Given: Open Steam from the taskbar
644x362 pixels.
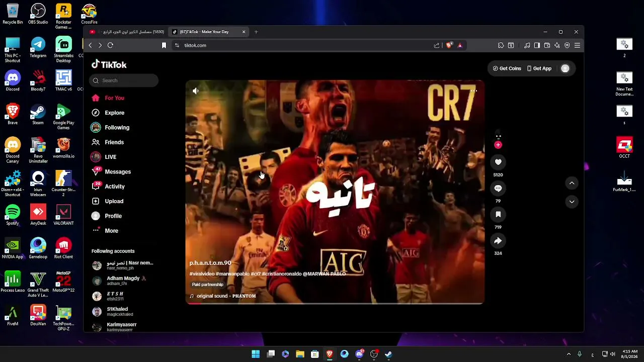Looking at the screenshot, I should 388,354.
